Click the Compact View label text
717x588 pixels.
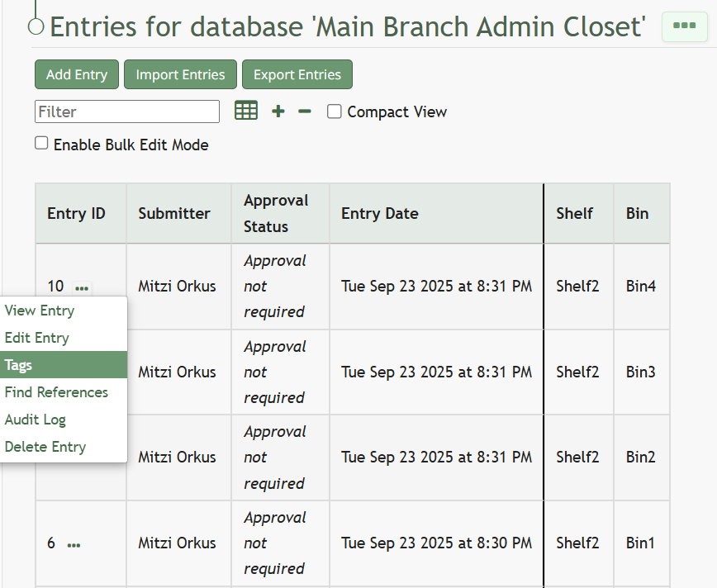(396, 112)
